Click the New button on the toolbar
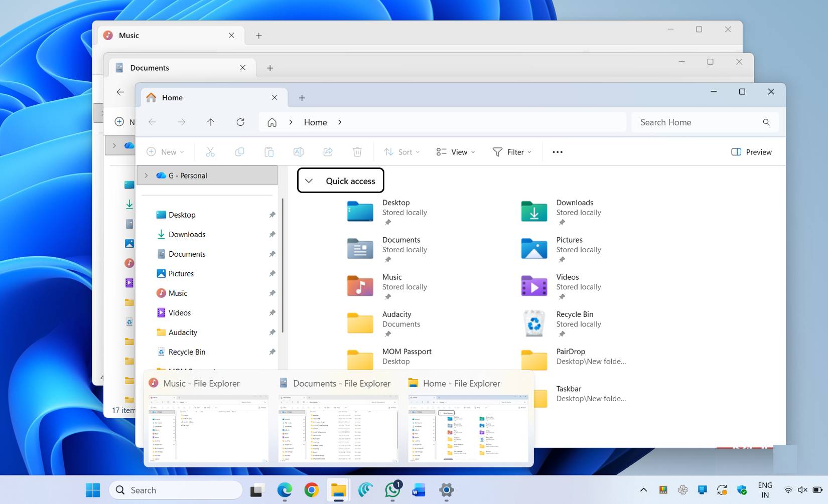 click(165, 151)
